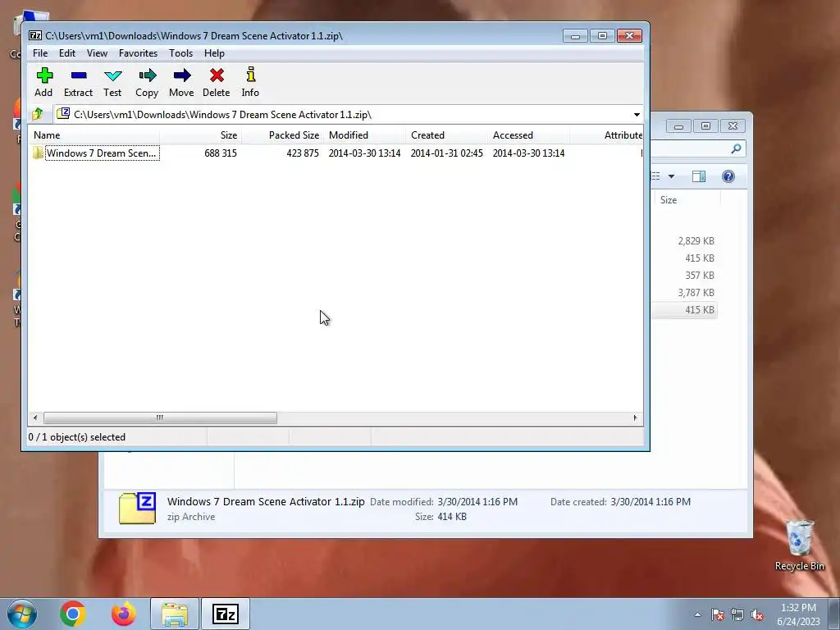Select the Copy toolbar icon

pyautogui.click(x=148, y=75)
